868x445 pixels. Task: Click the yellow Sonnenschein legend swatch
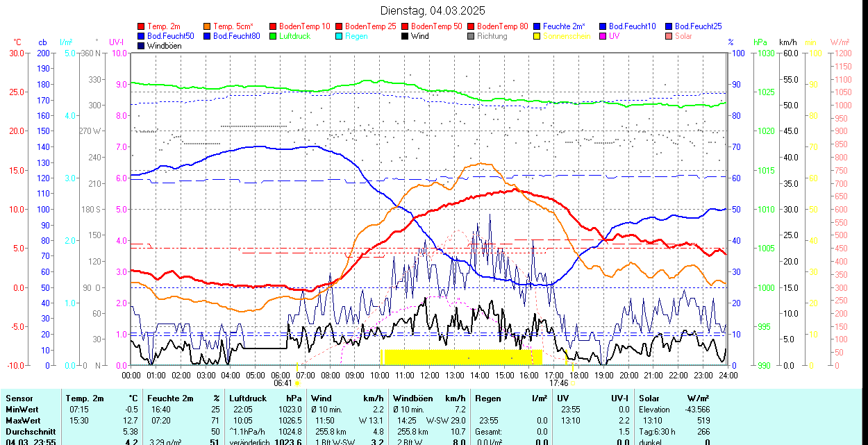tap(537, 36)
